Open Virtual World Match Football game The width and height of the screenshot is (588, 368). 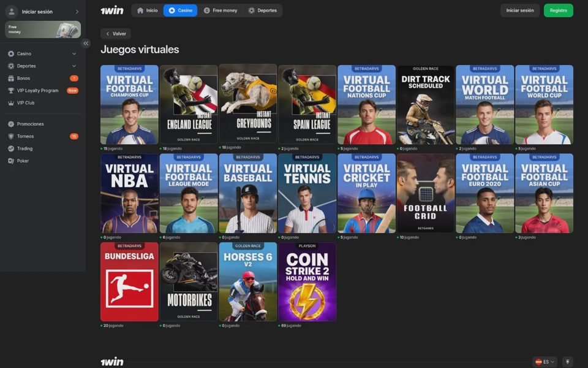pyautogui.click(x=485, y=105)
